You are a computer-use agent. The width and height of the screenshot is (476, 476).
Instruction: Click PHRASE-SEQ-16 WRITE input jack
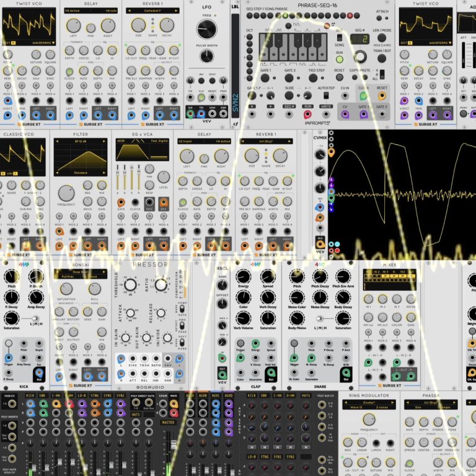[x=326, y=115]
